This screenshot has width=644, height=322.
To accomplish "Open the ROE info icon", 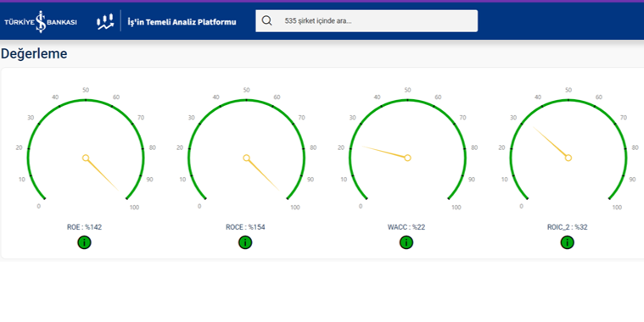I will coord(84,242).
